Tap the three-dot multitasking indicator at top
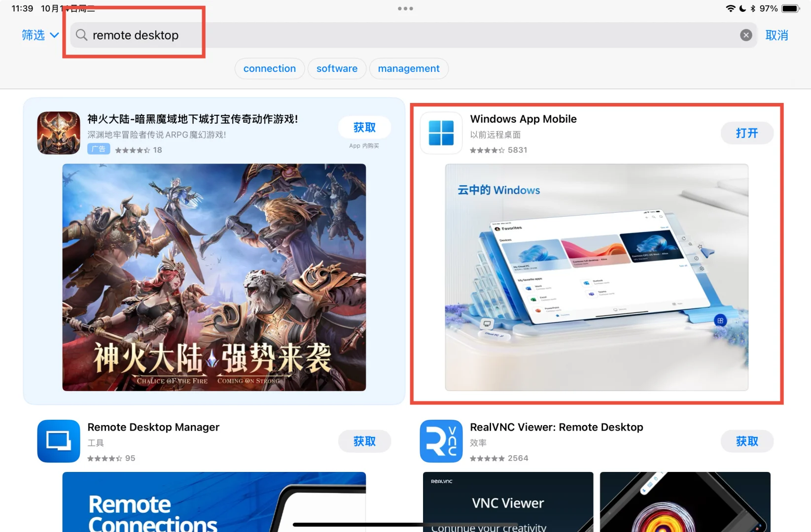The height and width of the screenshot is (532, 811). 405,8
